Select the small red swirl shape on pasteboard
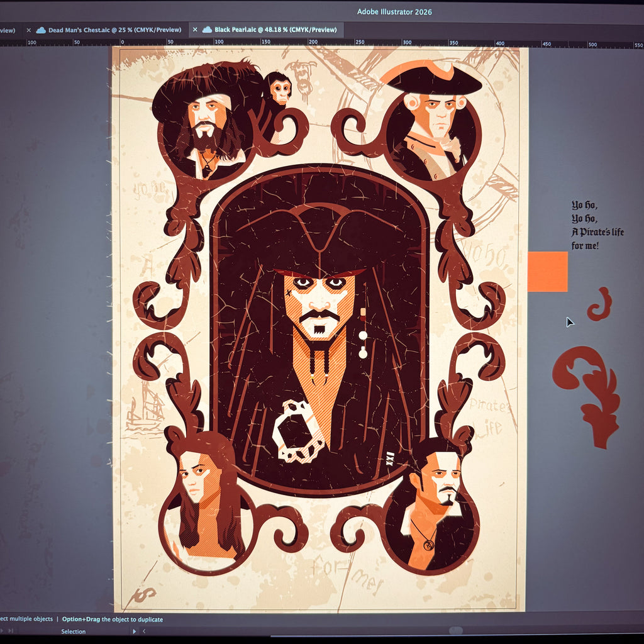The image size is (644, 644). (x=599, y=304)
